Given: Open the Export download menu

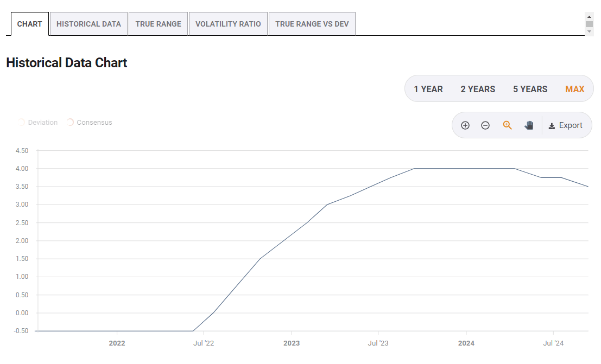Looking at the screenshot, I should [566, 125].
